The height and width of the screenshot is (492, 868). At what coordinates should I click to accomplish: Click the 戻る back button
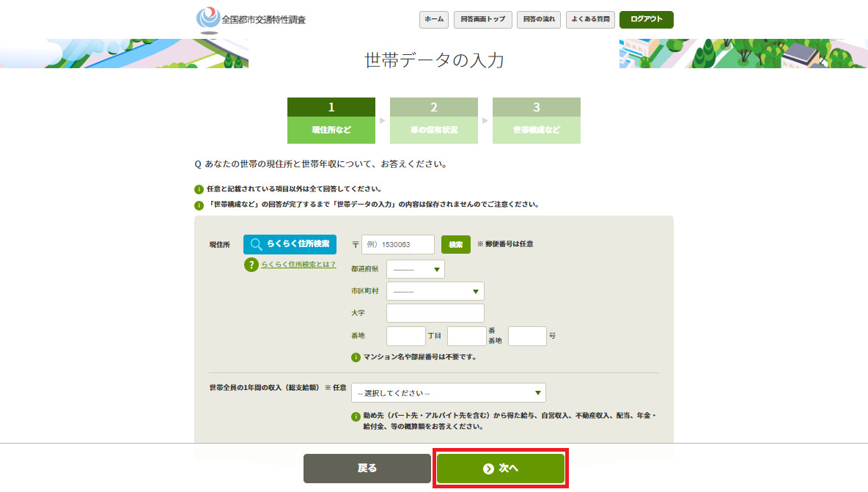367,469
